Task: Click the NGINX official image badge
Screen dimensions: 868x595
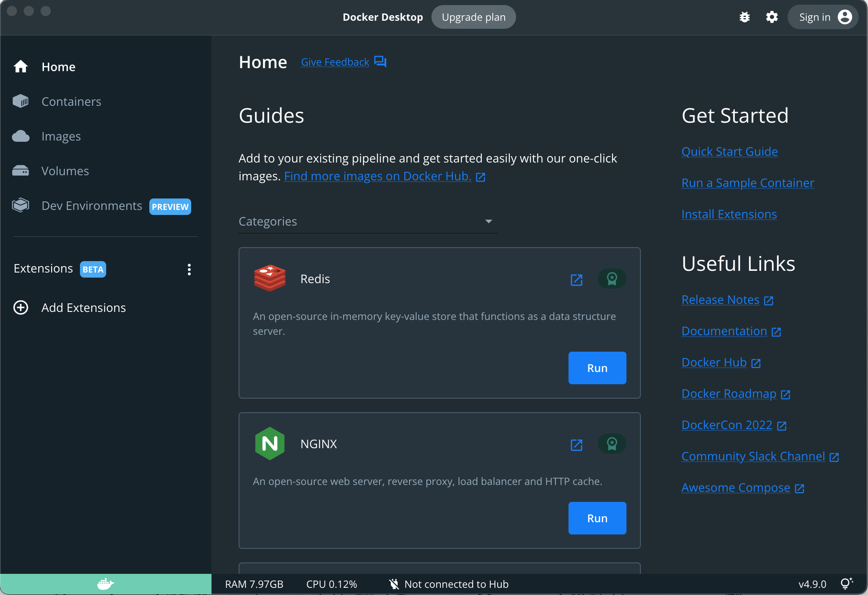Action: tap(612, 444)
